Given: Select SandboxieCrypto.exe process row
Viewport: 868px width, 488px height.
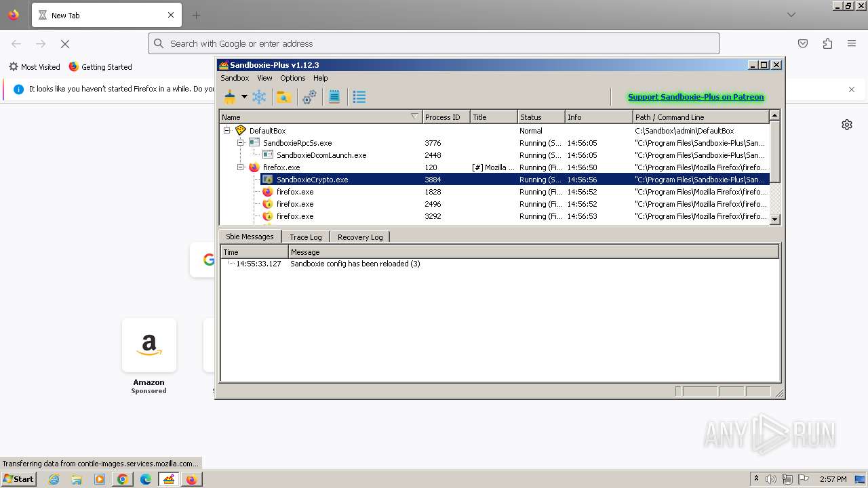Looking at the screenshot, I should click(495, 180).
